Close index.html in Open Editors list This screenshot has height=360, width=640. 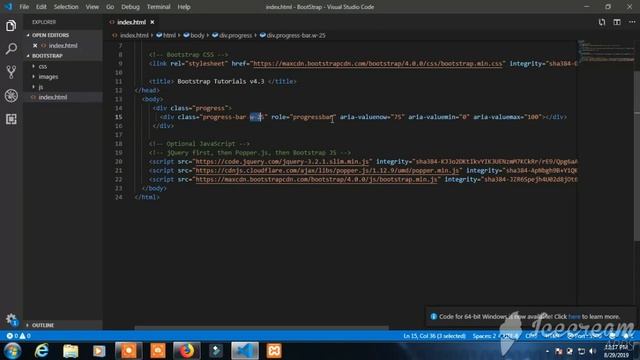click(x=35, y=46)
